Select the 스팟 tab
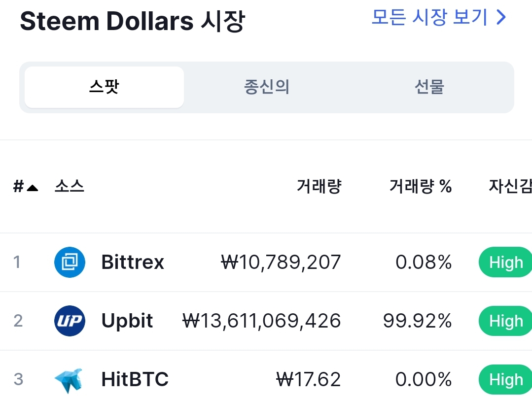 [x=104, y=87]
